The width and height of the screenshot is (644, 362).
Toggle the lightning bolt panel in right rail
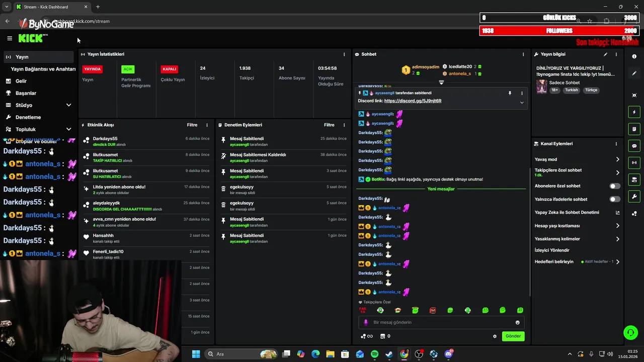coord(634,112)
